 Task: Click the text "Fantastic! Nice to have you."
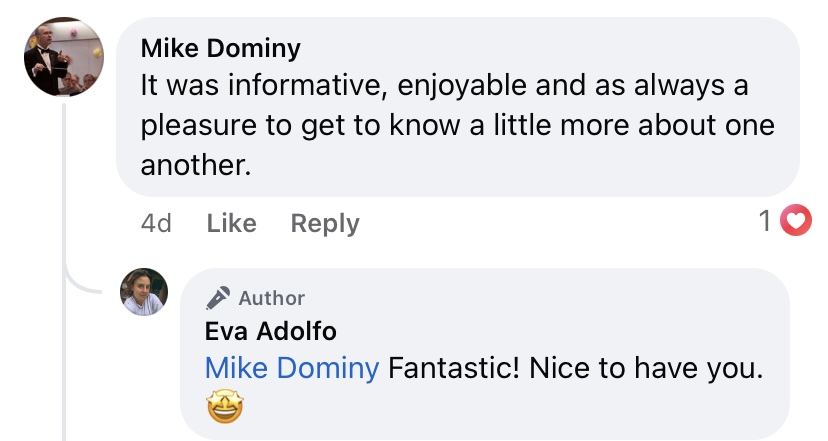575,368
